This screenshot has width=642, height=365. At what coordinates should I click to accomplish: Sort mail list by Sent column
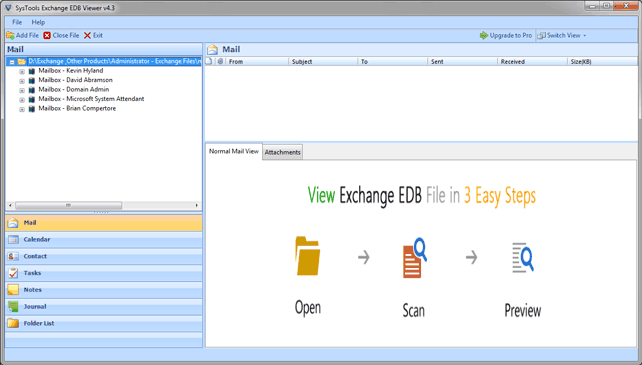[463, 61]
